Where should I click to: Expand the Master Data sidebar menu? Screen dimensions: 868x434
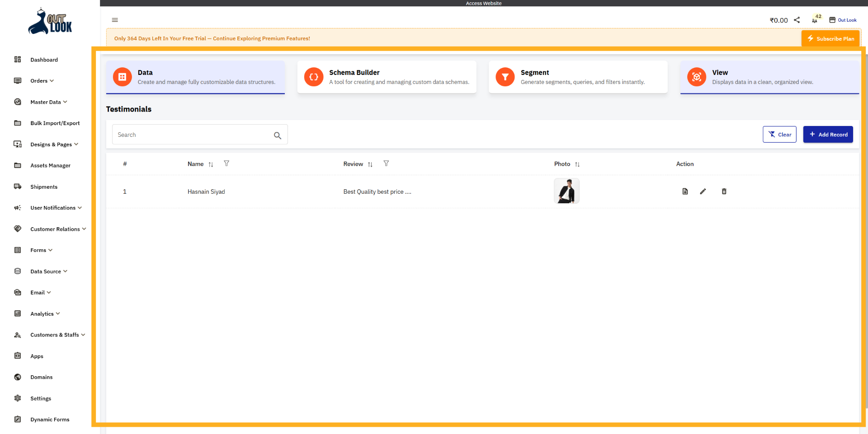point(48,102)
